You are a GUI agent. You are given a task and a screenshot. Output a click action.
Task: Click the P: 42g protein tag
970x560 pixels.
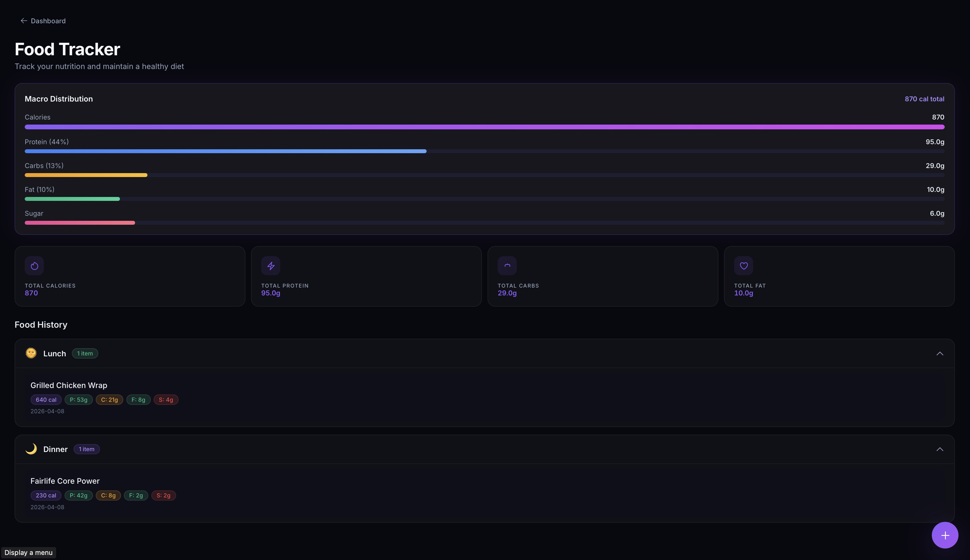tap(79, 495)
